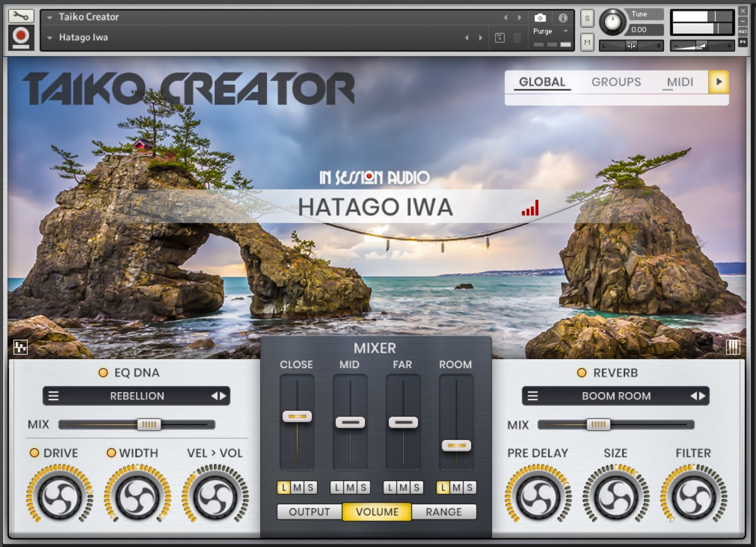Toggle the REVERB power LED
The width and height of the screenshot is (756, 547).
582,372
